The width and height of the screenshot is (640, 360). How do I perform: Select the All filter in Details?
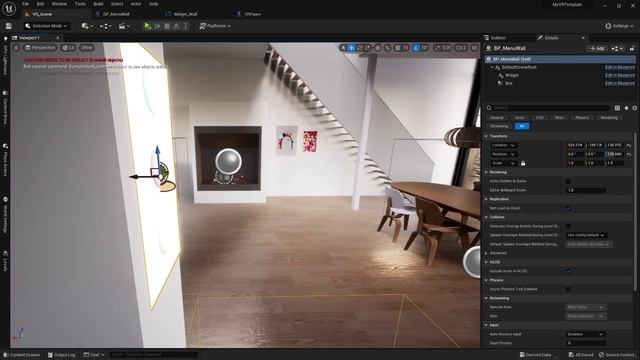click(522, 127)
